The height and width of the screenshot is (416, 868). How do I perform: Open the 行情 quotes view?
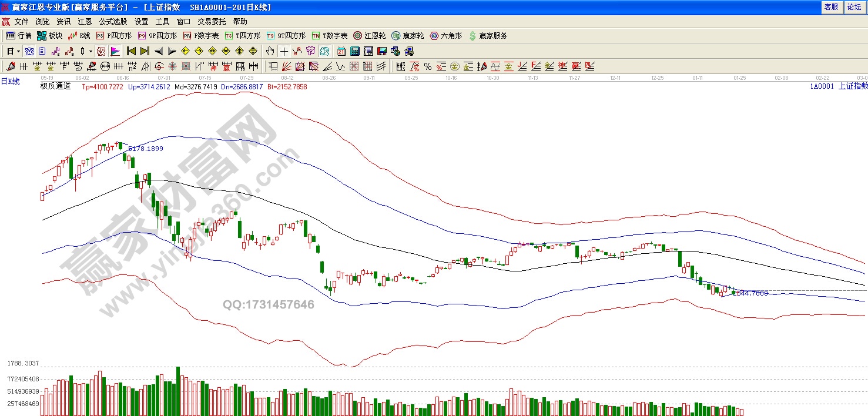point(18,36)
